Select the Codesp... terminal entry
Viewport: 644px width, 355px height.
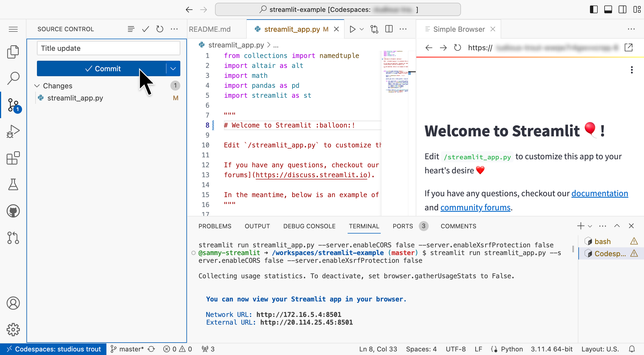pos(611,253)
